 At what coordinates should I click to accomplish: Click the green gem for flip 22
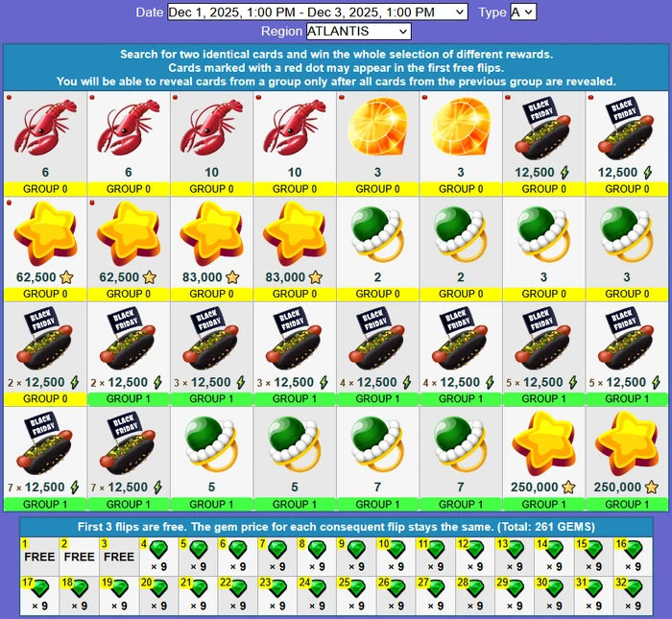click(238, 588)
